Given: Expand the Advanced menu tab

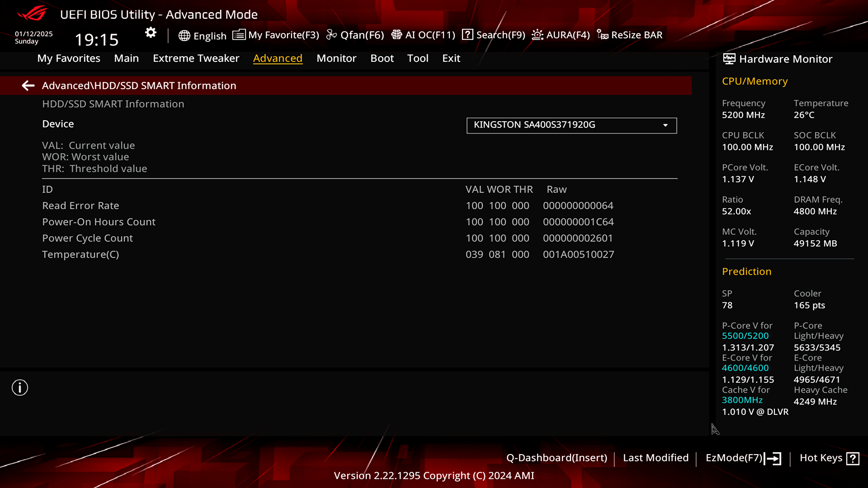Looking at the screenshot, I should coord(277,58).
